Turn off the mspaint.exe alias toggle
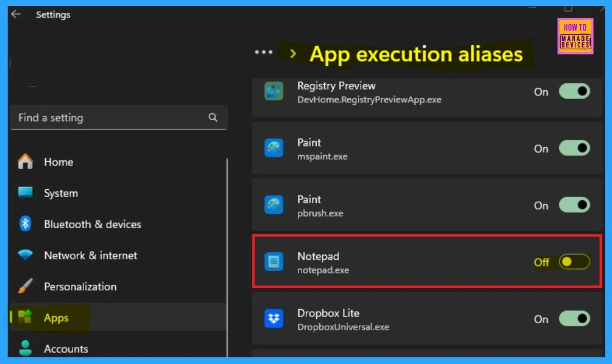The height and width of the screenshot is (364, 612). click(x=574, y=149)
